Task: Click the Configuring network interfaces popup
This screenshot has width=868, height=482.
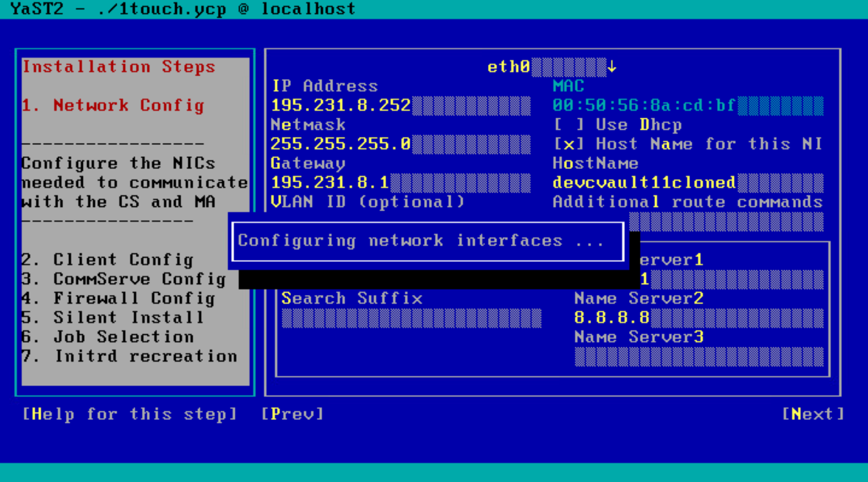Action: pyautogui.click(x=428, y=241)
